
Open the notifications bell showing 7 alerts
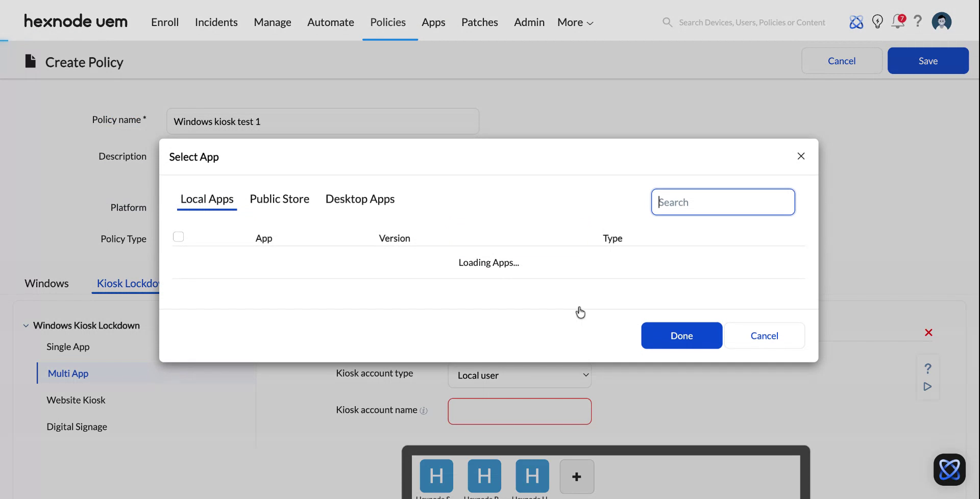[898, 21]
